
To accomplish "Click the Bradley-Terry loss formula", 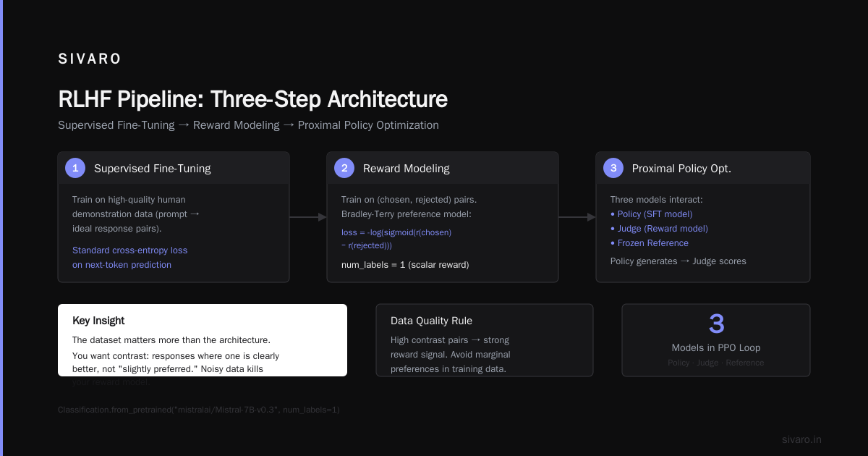I will (x=396, y=239).
